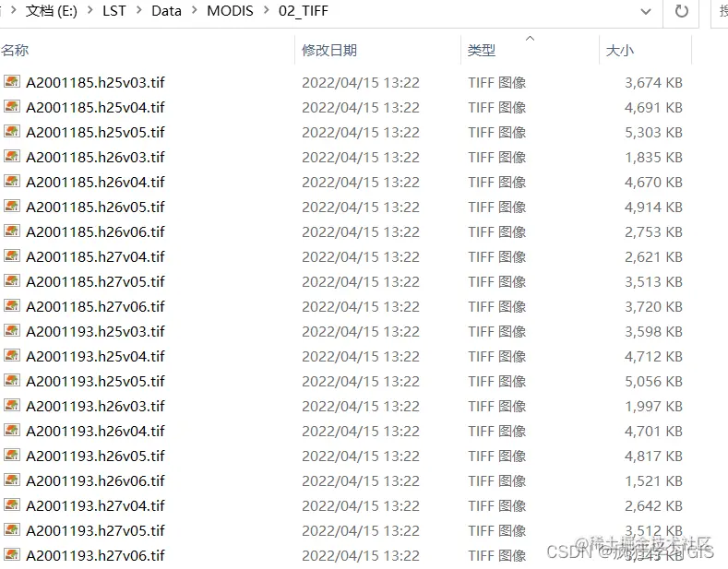Expand chevron after LST in breadcrumb path
The width and height of the screenshot is (728, 569).
click(138, 10)
